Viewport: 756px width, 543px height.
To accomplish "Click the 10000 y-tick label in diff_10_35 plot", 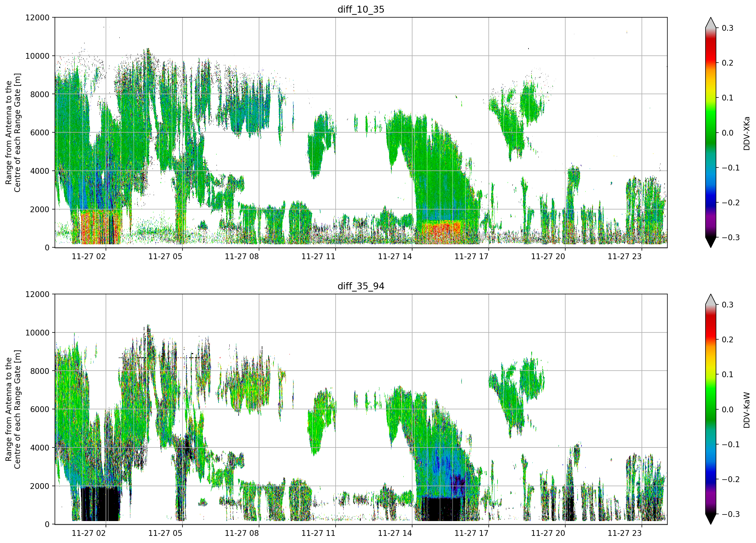I will (37, 56).
